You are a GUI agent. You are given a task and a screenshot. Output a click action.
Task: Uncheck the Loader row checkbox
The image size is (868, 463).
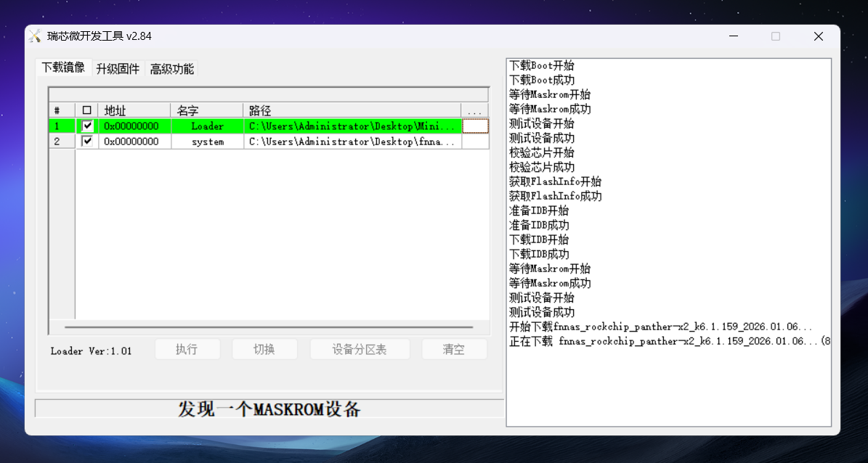coord(88,126)
